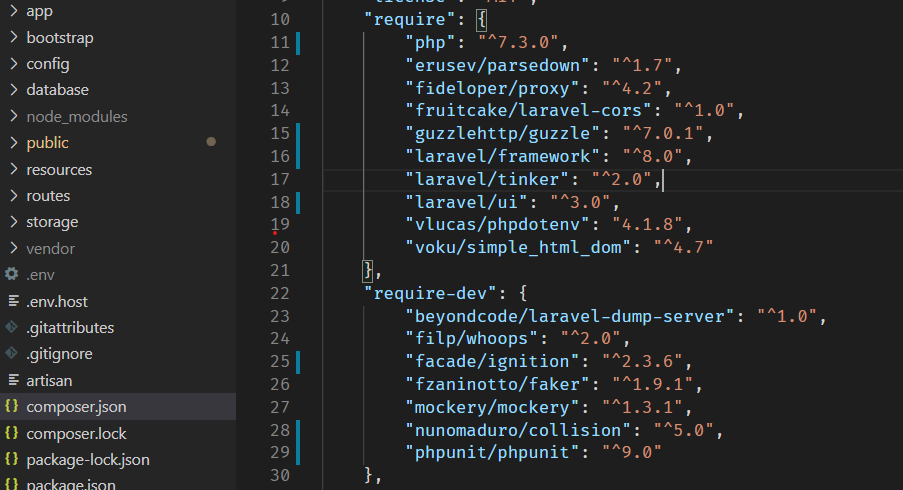Open the .env file
The width and height of the screenshot is (903, 490).
click(x=40, y=275)
